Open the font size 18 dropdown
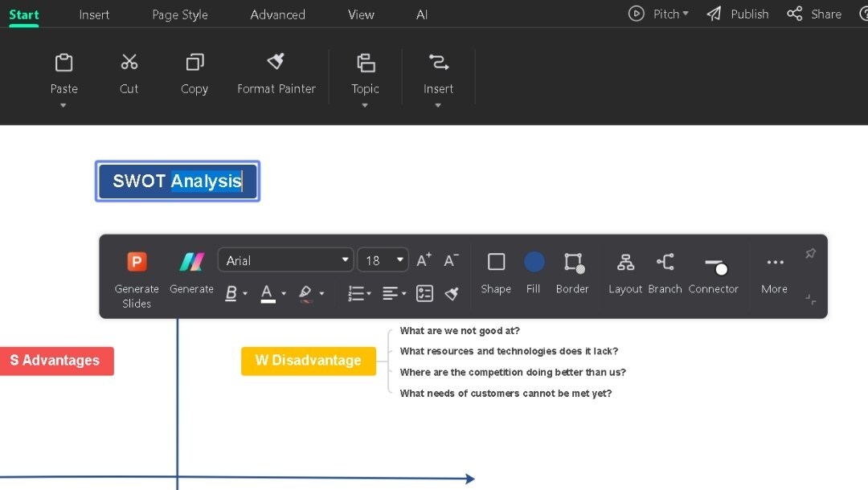Viewport: 868px width, 490px height. point(383,260)
